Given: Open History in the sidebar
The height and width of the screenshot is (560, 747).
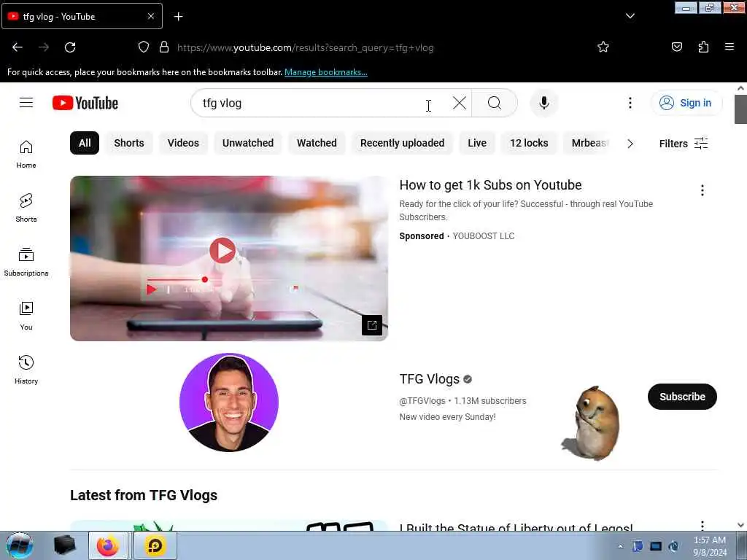Looking at the screenshot, I should pos(26,370).
